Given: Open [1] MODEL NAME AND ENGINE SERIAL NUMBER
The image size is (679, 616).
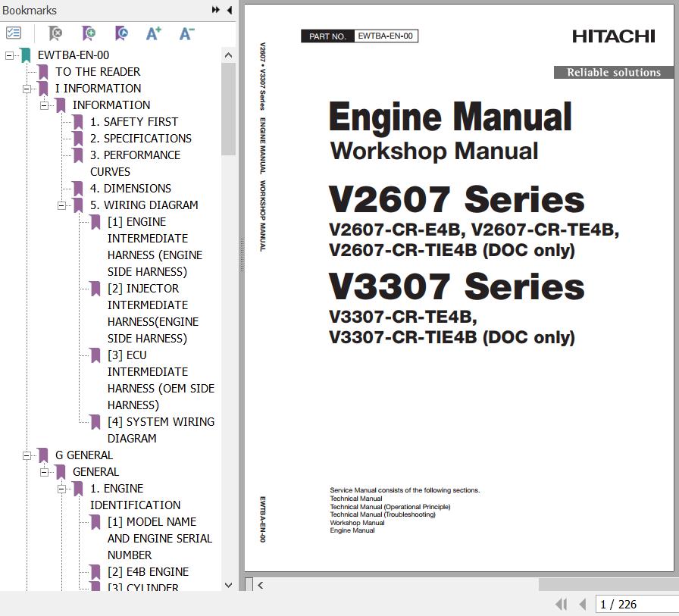Looking at the screenshot, I should pyautogui.click(x=160, y=539).
